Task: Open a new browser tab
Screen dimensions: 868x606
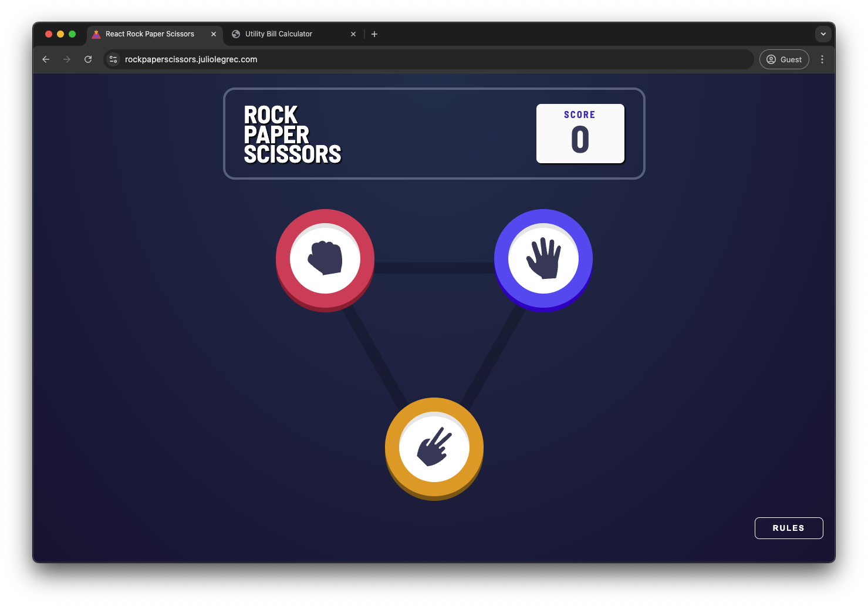Action: click(x=374, y=34)
